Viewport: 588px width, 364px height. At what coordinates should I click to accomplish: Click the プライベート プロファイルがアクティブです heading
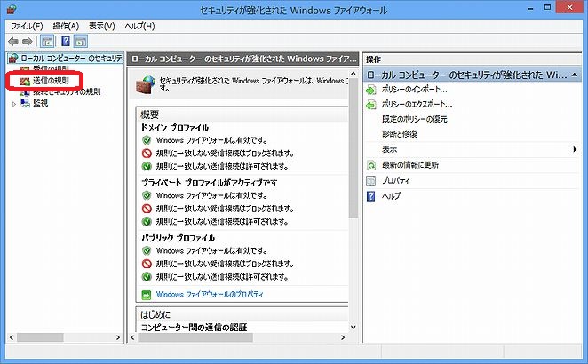coord(210,183)
